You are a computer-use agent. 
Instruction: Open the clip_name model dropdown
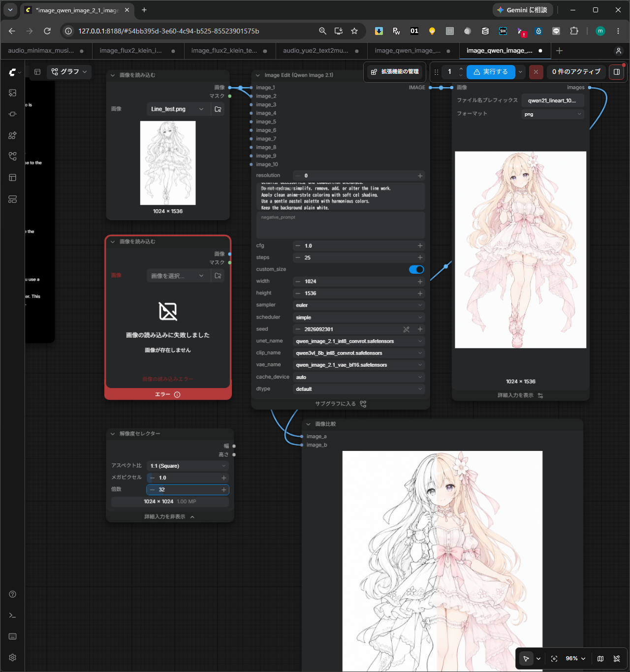[359, 353]
